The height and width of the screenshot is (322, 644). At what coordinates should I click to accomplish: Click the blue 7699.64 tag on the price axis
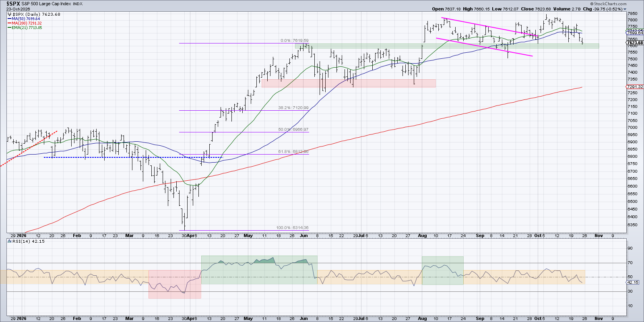(635, 33)
